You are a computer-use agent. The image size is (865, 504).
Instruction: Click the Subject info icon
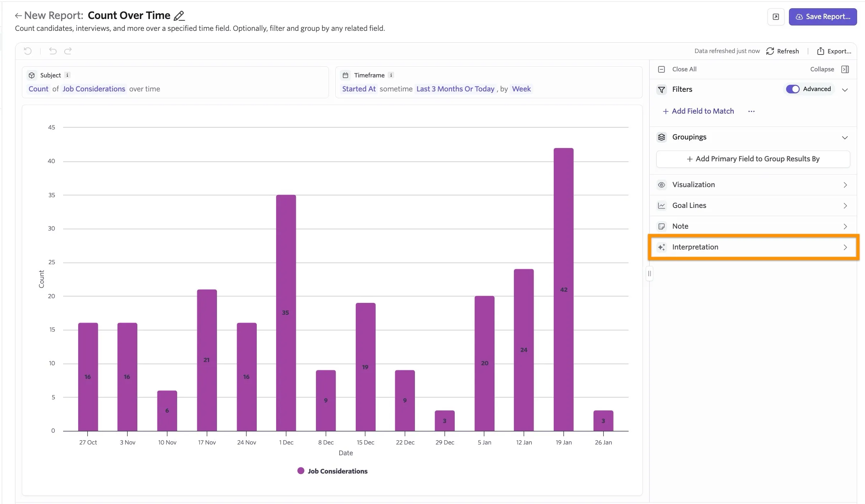tap(67, 75)
